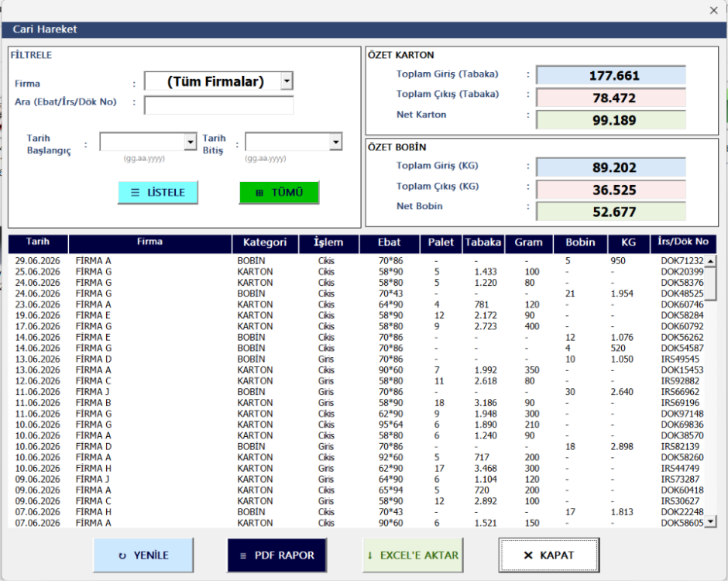The image size is (728, 581).
Task: Click the list scrollbar up arrow
Action: point(710,260)
